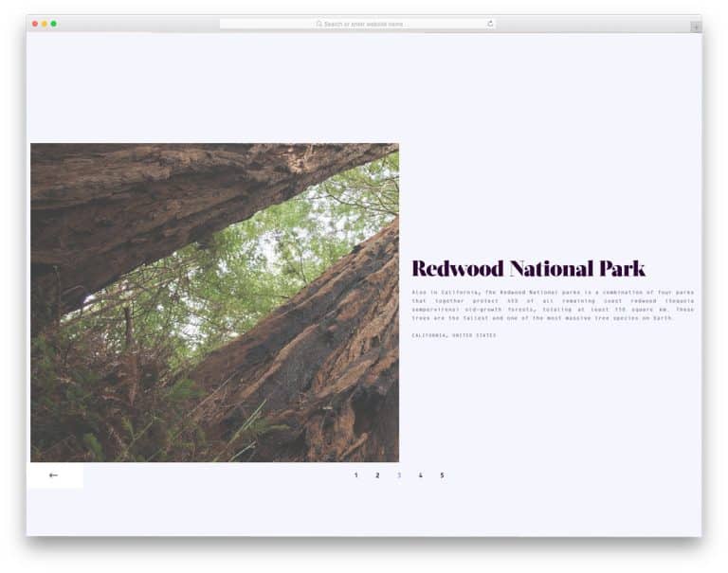Image resolution: width=728 pixels, height=573 pixels.
Task: Switch to slide 4 in pagination
Action: pos(421,475)
